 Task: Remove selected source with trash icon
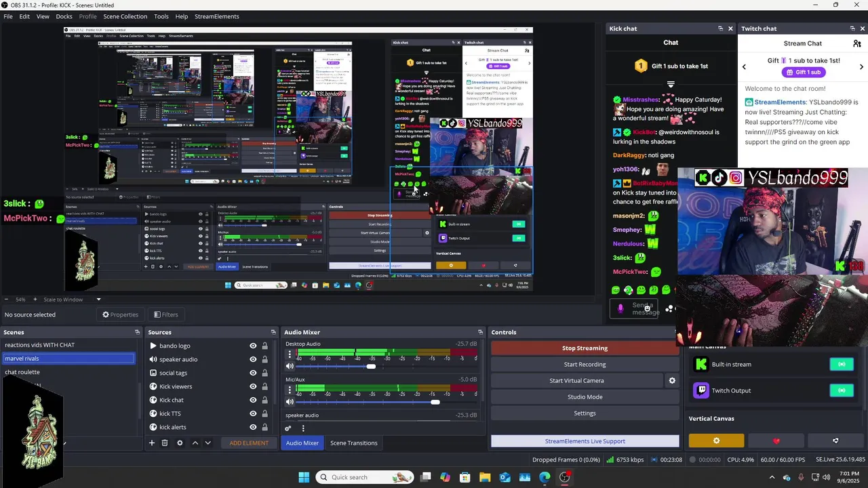[165, 443]
